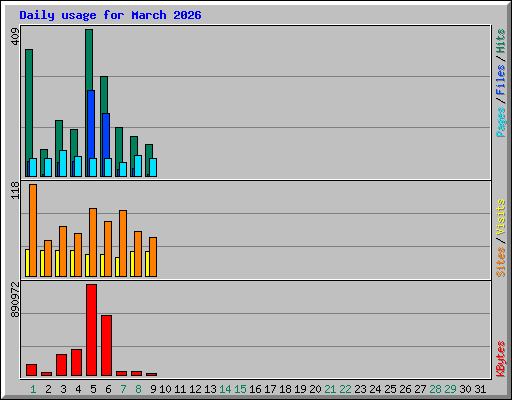
Task: Click the day 25 axis label
Action: point(390,389)
